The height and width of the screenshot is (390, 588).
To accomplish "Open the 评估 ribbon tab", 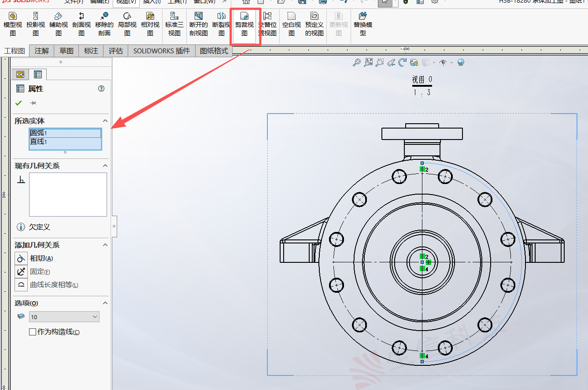I will [116, 51].
